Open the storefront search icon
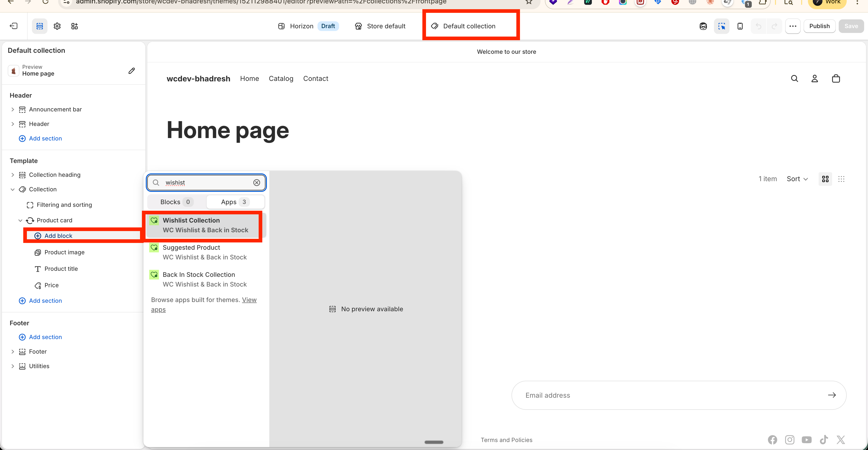 pyautogui.click(x=795, y=78)
